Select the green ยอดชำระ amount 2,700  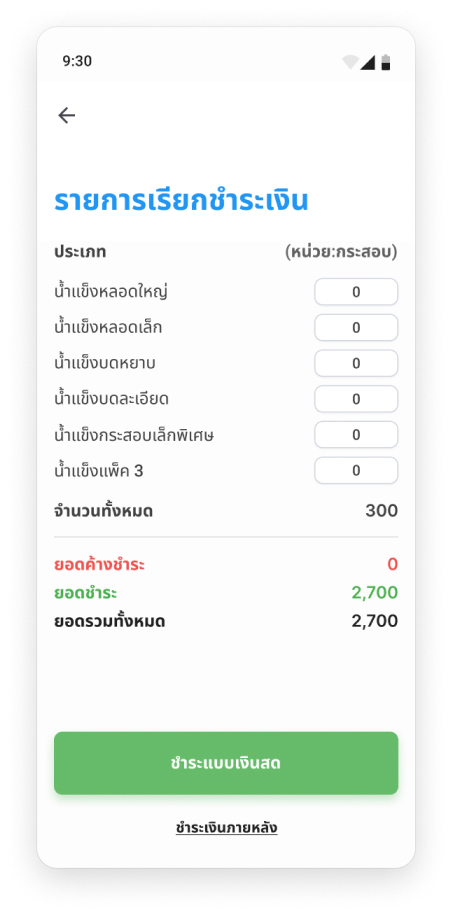pyautogui.click(x=375, y=593)
